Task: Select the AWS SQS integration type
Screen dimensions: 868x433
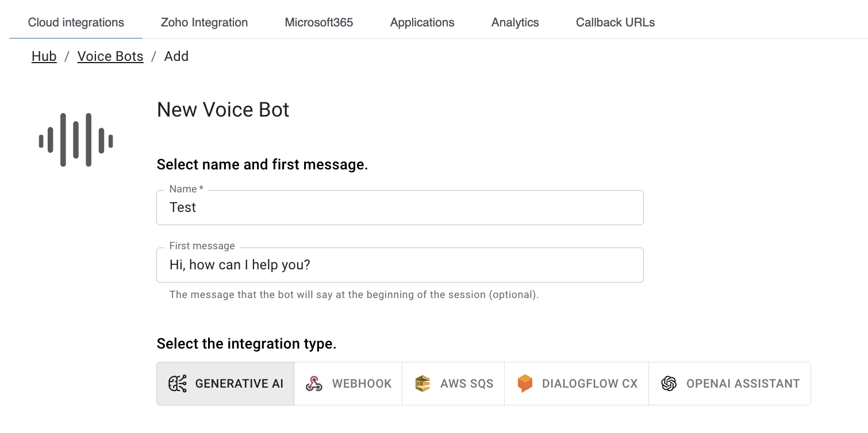Action: (x=453, y=383)
